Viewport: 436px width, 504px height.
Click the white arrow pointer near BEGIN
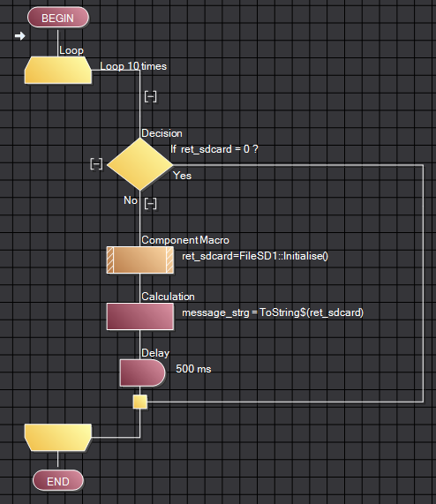pos(20,35)
